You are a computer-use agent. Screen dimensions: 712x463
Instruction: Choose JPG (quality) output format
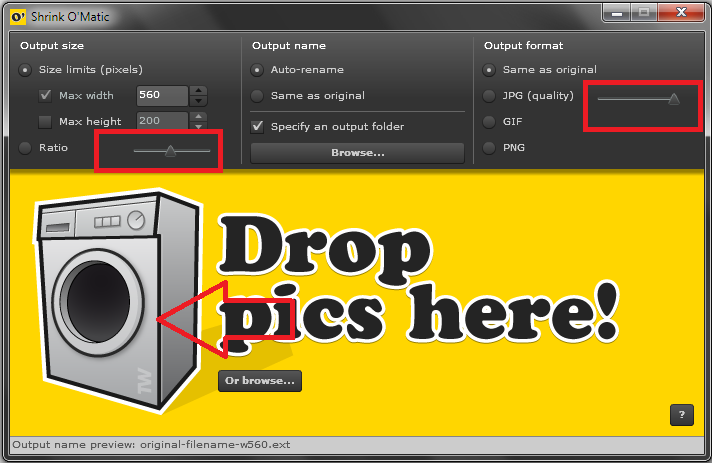pos(489,96)
